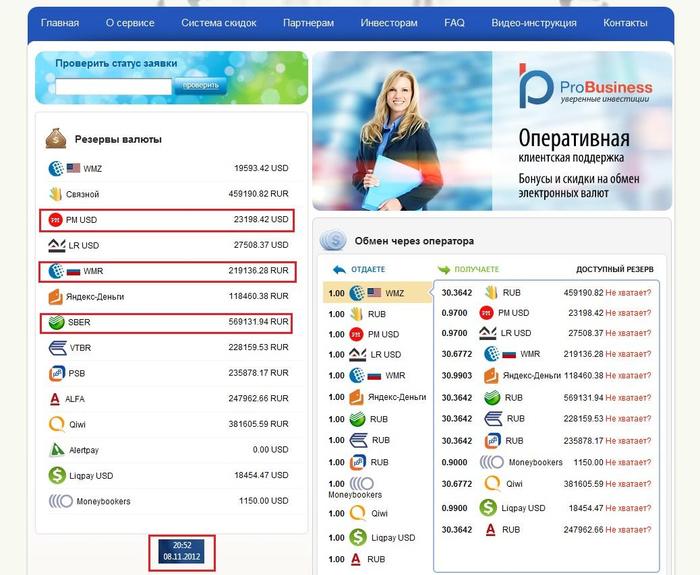700x575 pixels.
Task: Click the Qiwi icon in reserves list
Action: coord(56,424)
